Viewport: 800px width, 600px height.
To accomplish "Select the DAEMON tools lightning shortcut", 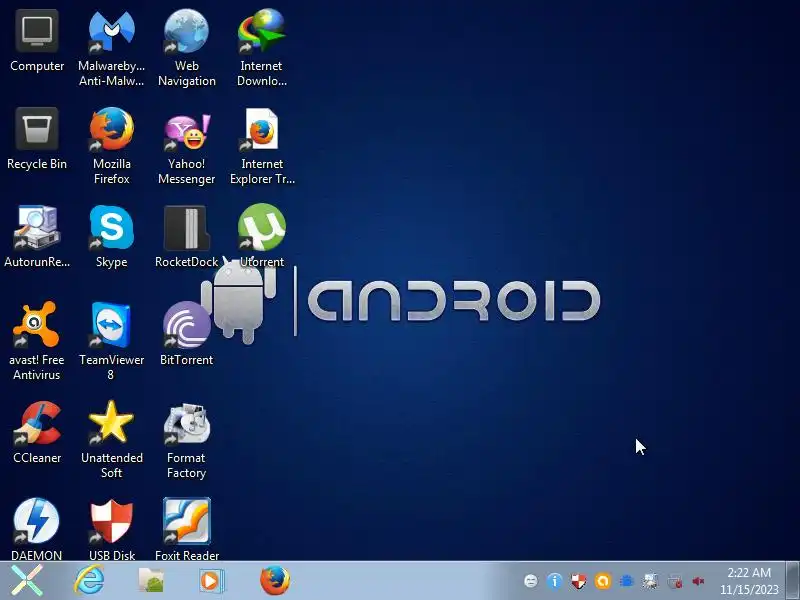I will 37,530.
